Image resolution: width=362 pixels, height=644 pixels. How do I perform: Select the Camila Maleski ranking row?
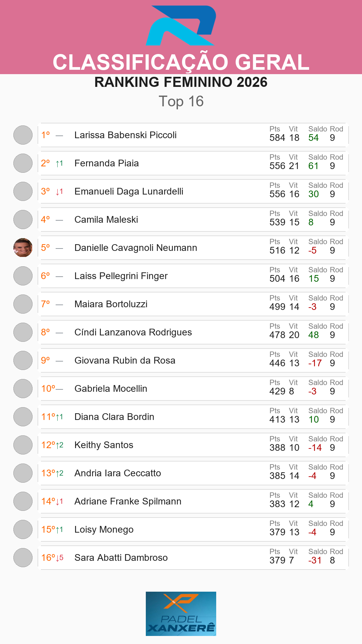pyautogui.click(x=193, y=220)
